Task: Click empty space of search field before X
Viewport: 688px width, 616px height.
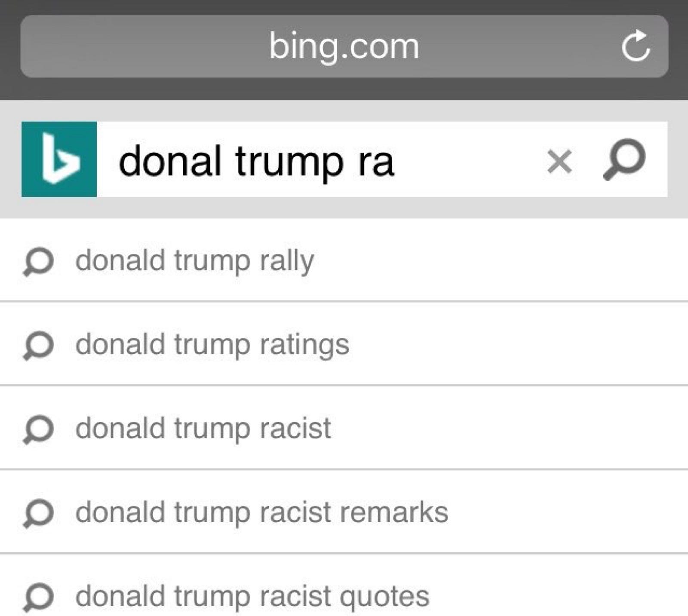Action: click(469, 160)
